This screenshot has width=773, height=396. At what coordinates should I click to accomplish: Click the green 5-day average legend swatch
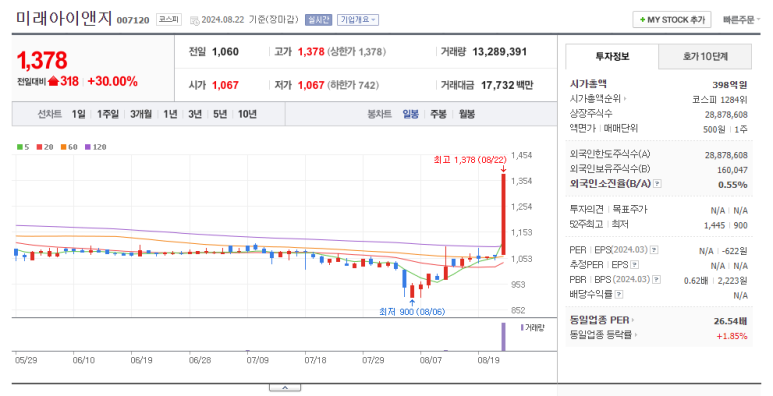coord(20,147)
